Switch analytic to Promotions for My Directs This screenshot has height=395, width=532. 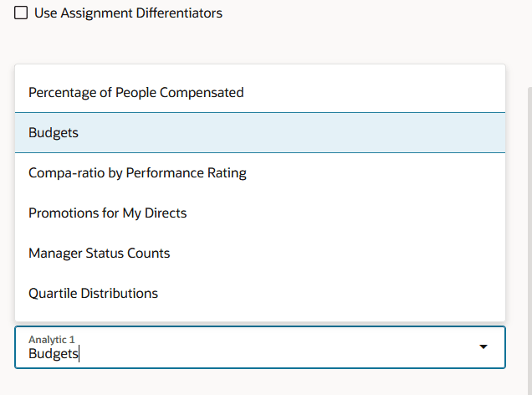[108, 213]
